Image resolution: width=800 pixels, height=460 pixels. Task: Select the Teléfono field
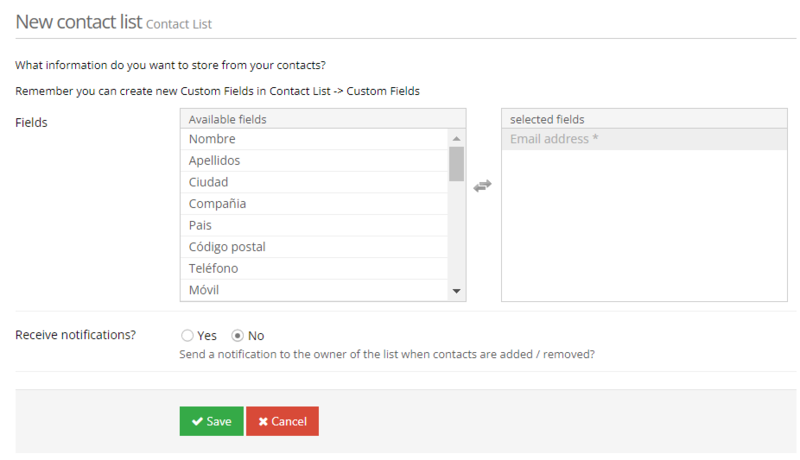tap(213, 269)
